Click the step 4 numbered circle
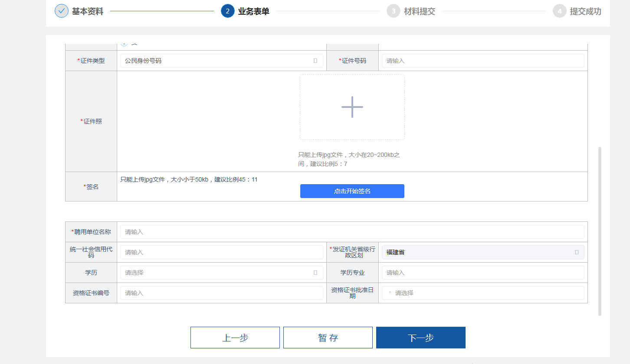This screenshot has height=364, width=630. (559, 11)
